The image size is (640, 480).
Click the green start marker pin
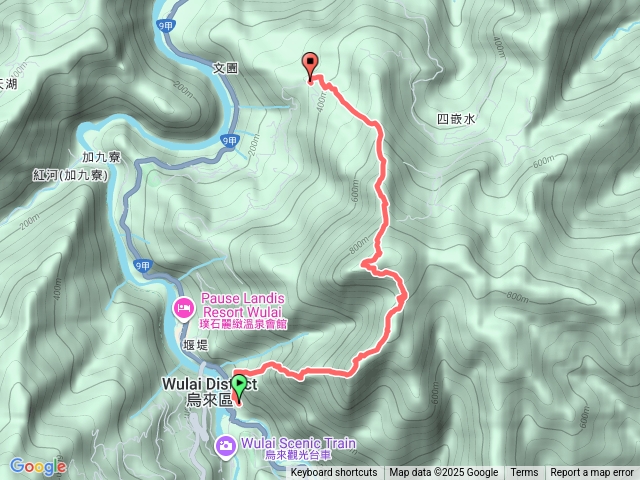click(x=239, y=389)
